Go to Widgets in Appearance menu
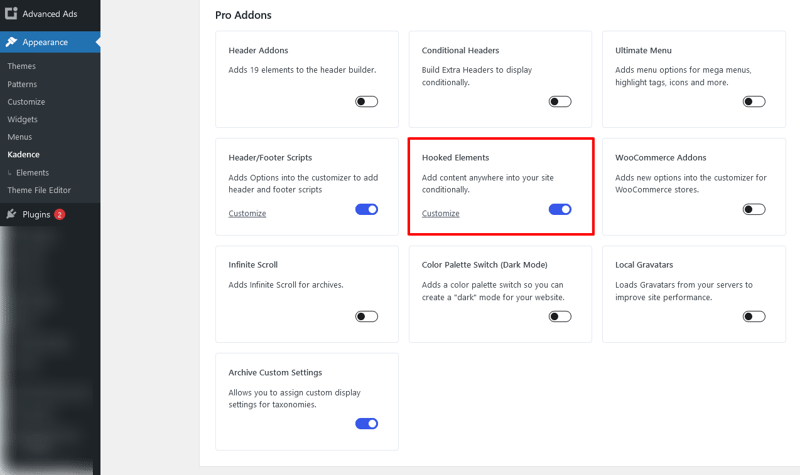Viewport: 800px width, 475px height. (22, 119)
